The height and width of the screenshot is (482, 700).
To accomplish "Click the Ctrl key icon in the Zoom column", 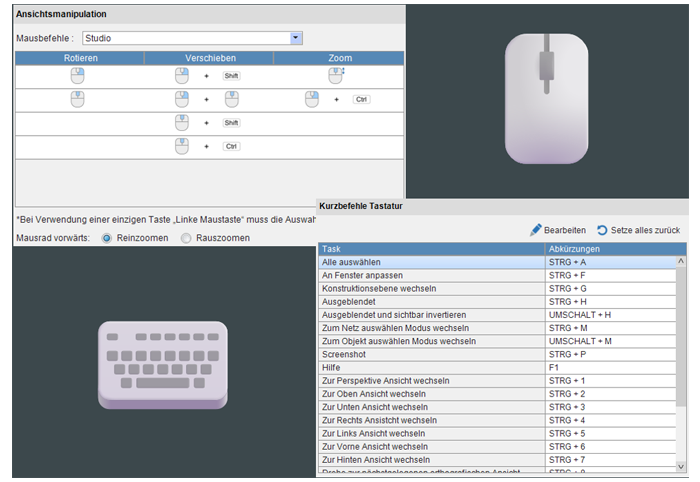I will pos(361,100).
